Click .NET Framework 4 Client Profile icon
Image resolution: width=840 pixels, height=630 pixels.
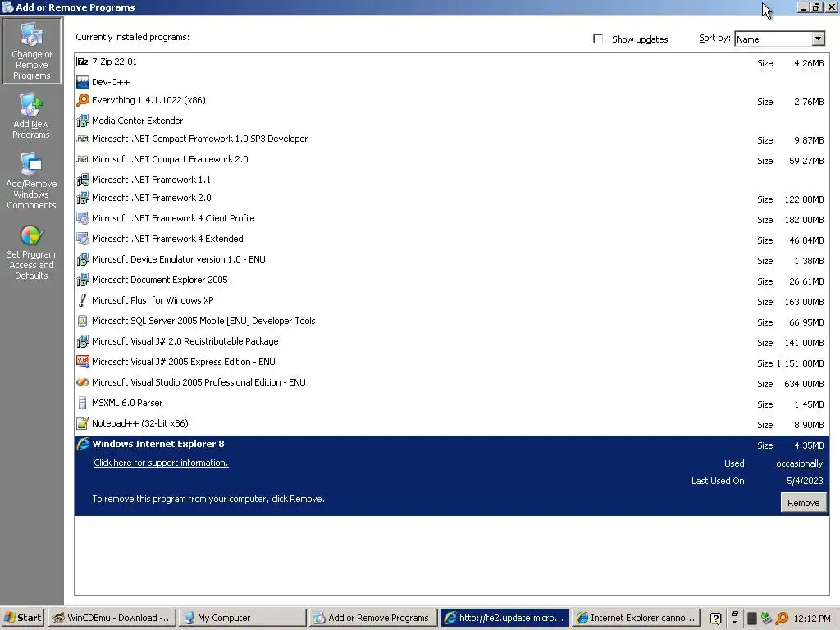pyautogui.click(x=83, y=218)
